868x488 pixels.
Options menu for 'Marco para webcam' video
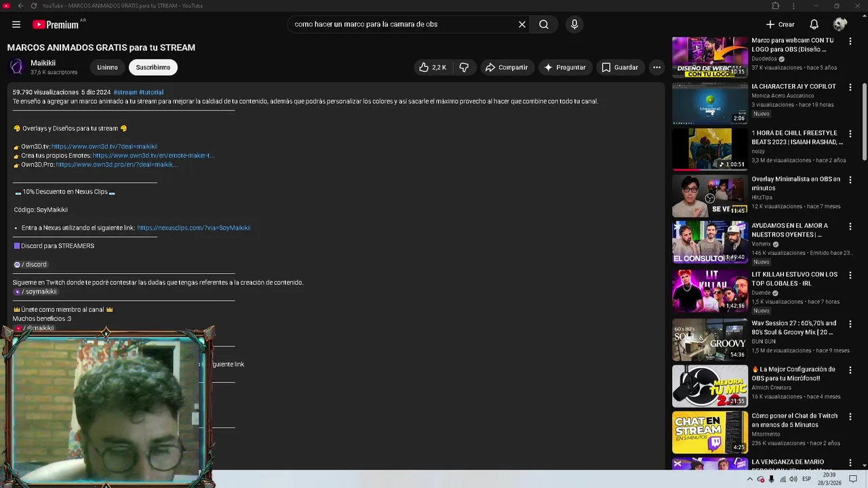point(850,41)
